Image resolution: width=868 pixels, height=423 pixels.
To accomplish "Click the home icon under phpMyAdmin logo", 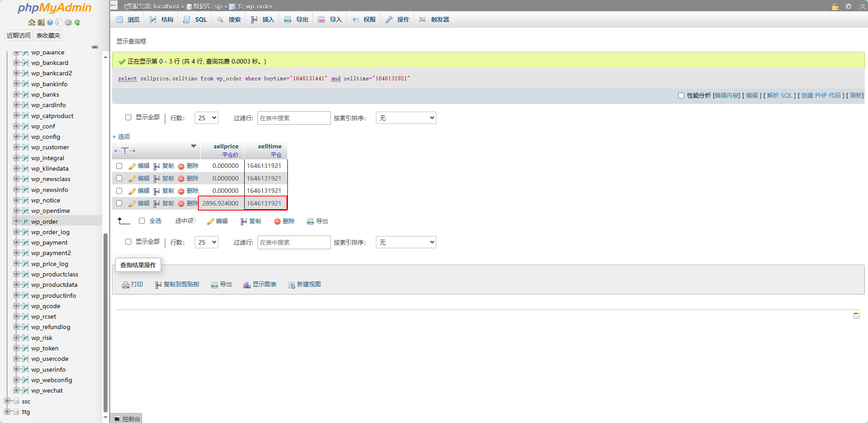I will tap(31, 22).
